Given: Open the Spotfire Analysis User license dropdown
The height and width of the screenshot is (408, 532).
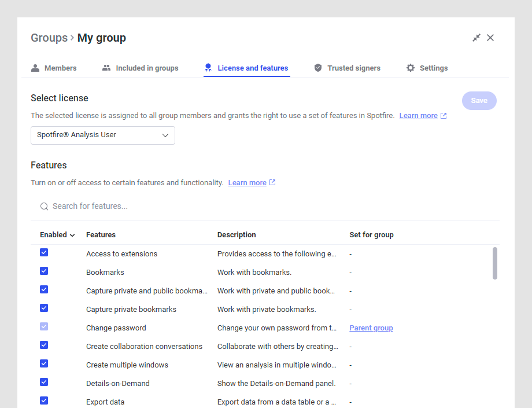Looking at the screenshot, I should coord(103,135).
